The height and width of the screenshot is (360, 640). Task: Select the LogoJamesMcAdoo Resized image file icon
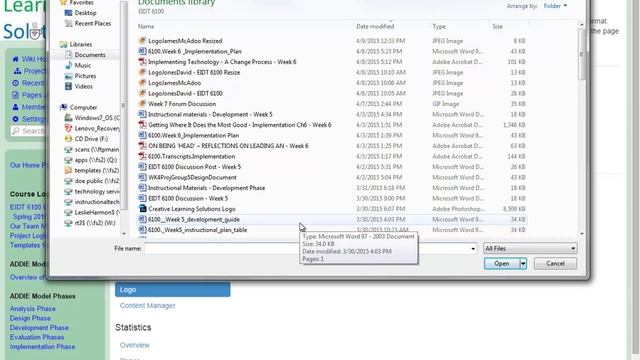142,40
